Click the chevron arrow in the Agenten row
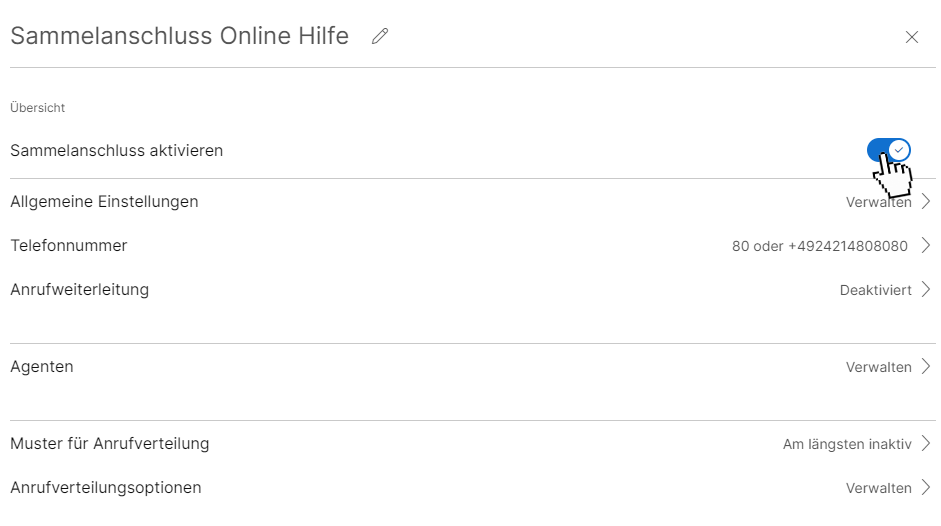The width and height of the screenshot is (941, 526). [926, 367]
